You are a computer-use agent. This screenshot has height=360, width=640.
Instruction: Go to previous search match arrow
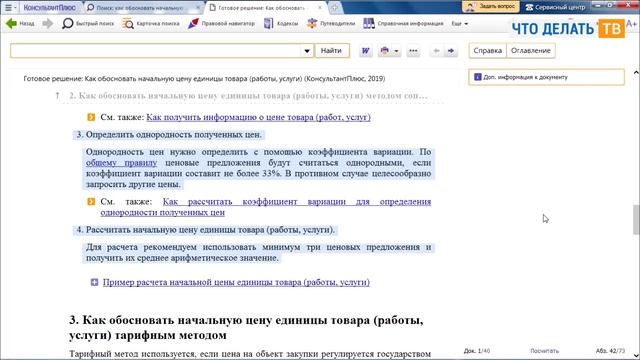(436, 51)
